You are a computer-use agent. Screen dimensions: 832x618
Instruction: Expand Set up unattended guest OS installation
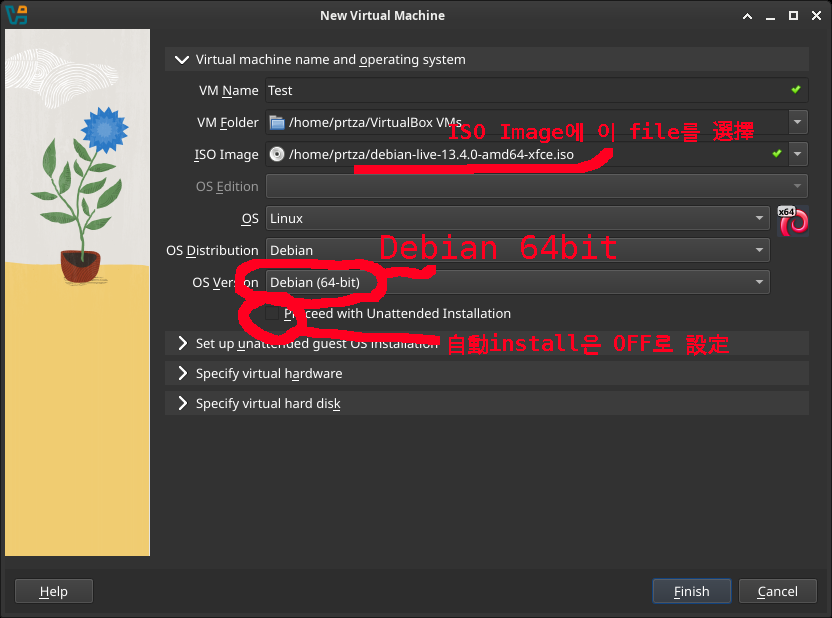[x=182, y=343]
